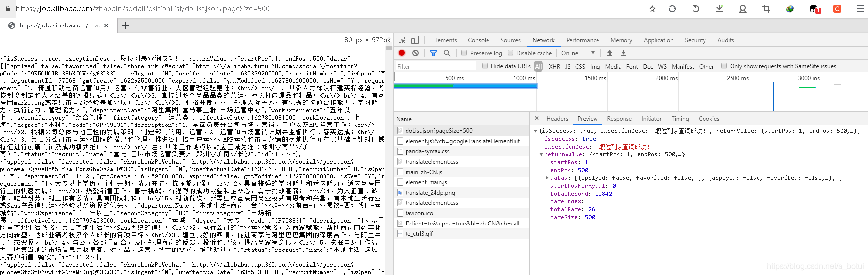Click the colorful globe extension icon
The height and width of the screenshot is (275, 868).
pos(790,9)
